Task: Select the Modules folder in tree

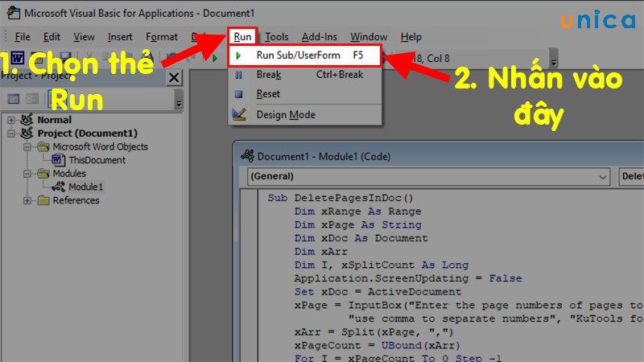Action: (69, 174)
